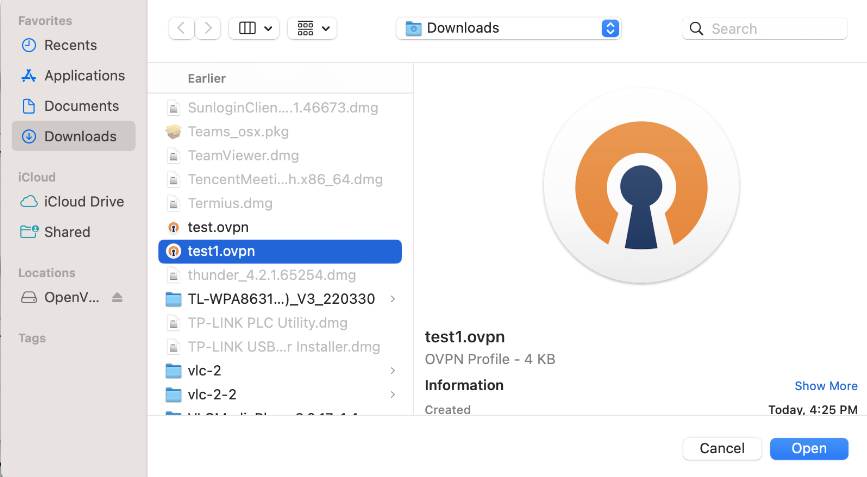Open the column view selector

(x=254, y=28)
